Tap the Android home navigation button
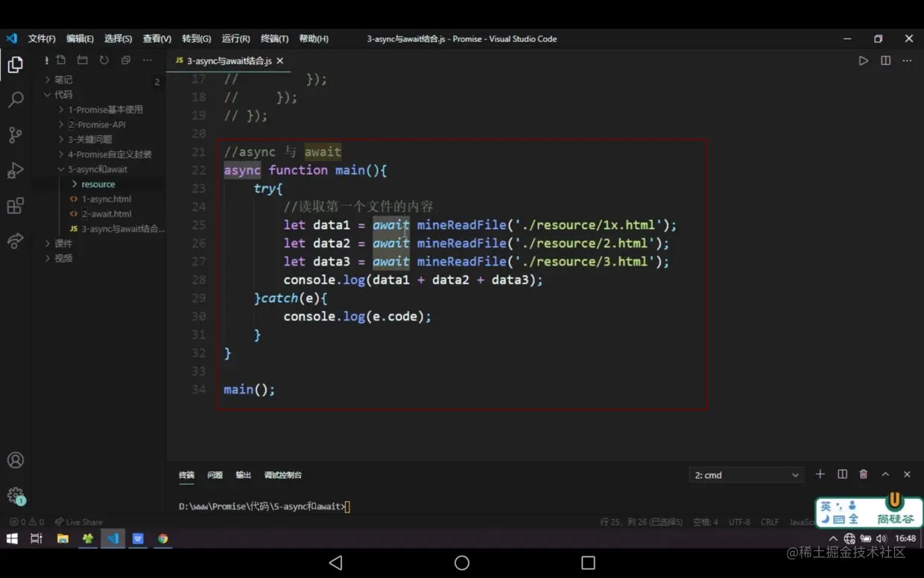Screen dimensions: 924x578 [x=462, y=563]
